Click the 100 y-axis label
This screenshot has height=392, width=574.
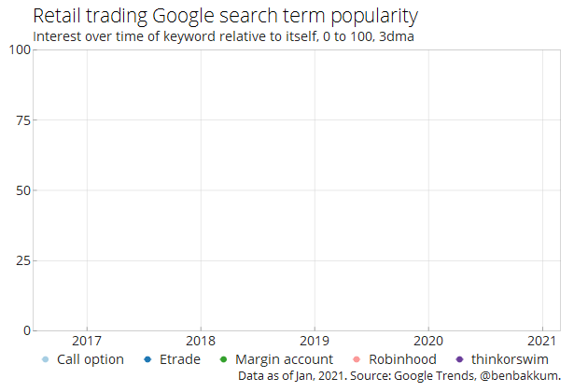(x=20, y=49)
